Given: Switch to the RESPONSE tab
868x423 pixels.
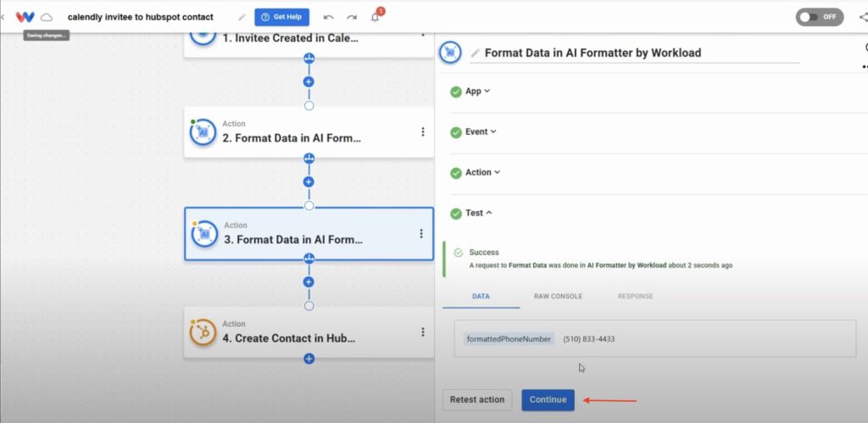Looking at the screenshot, I should pyautogui.click(x=636, y=296).
